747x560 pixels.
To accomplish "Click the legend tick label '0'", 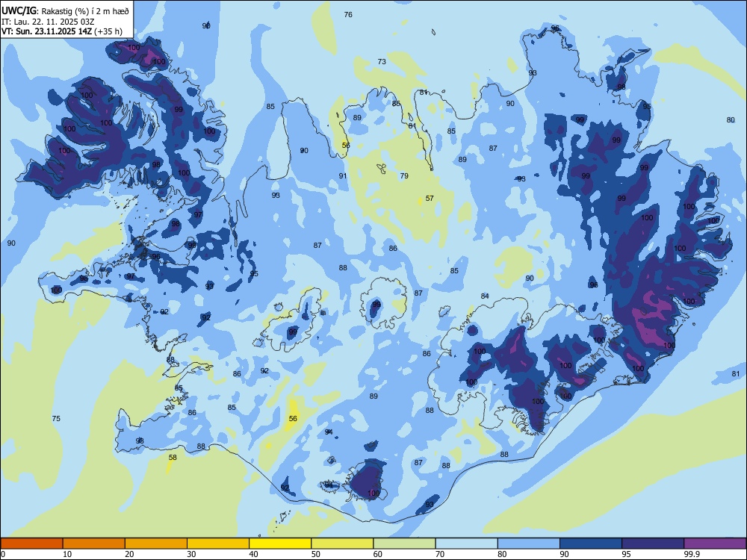I will (3, 554).
